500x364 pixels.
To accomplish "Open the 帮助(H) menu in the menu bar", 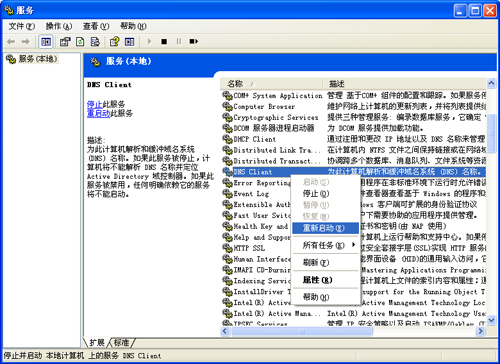I will click(133, 26).
